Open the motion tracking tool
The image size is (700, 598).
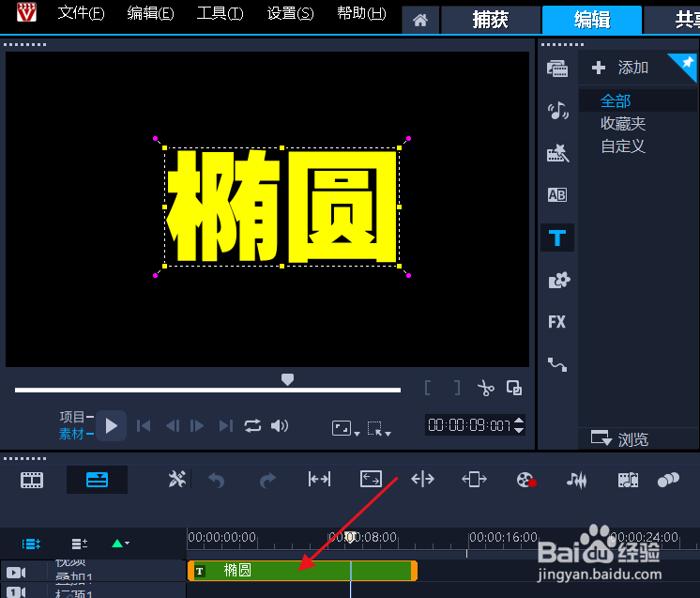click(x=668, y=480)
